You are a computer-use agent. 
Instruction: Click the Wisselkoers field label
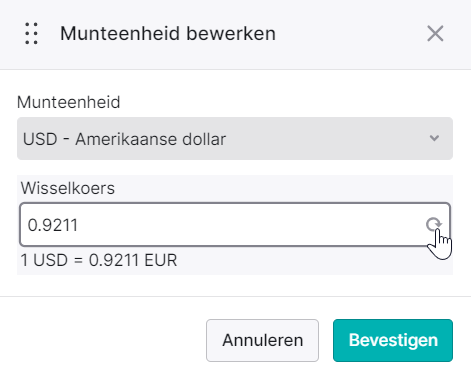pos(68,188)
